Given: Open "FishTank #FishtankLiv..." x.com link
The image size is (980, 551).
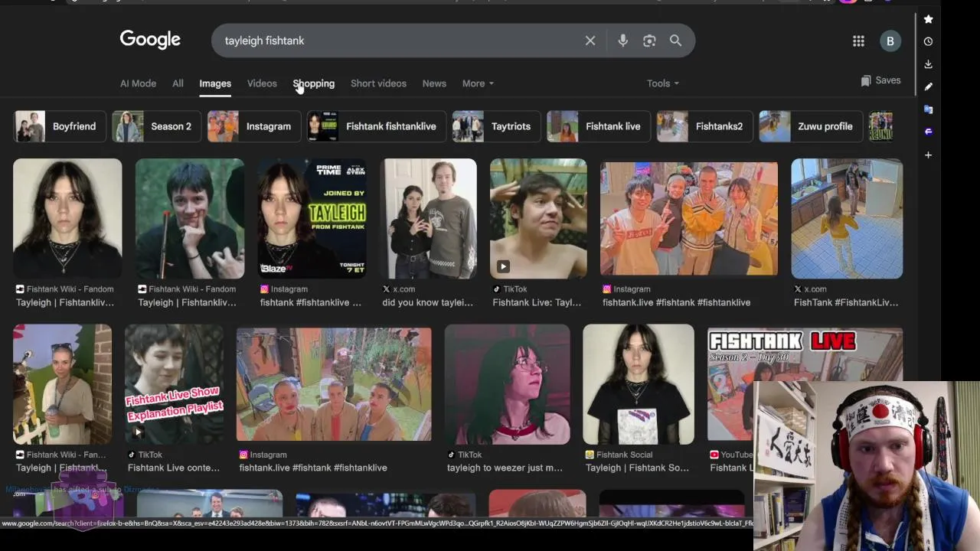Looking at the screenshot, I should (x=846, y=302).
